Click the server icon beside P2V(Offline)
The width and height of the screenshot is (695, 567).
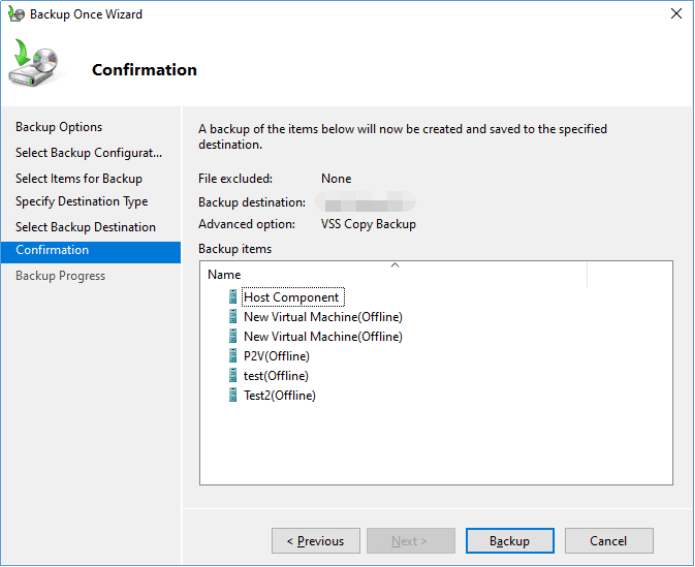[x=233, y=356]
